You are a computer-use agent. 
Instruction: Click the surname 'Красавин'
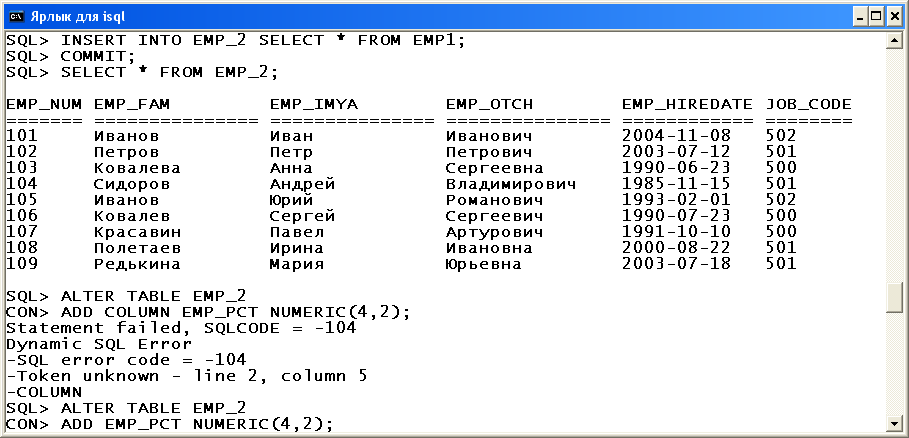pos(137,233)
